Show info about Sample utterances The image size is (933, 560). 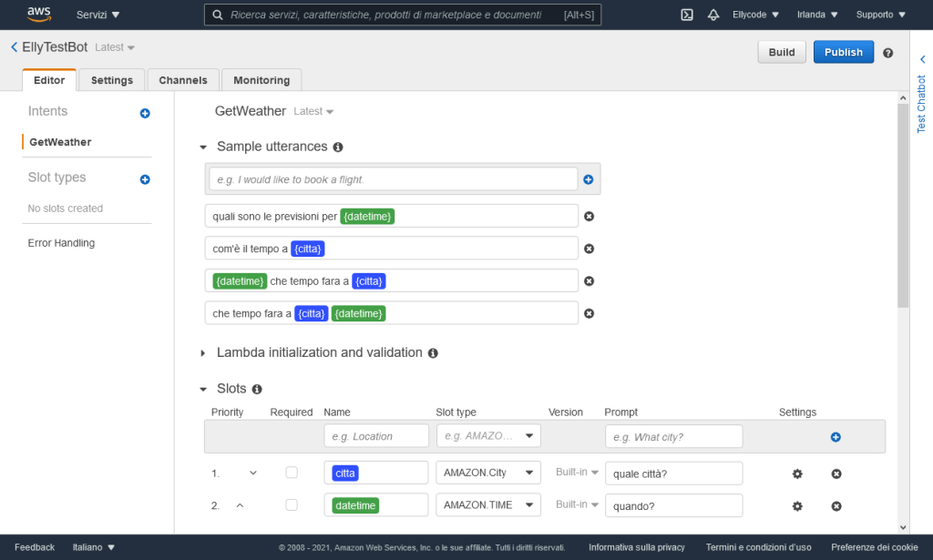[x=338, y=147]
